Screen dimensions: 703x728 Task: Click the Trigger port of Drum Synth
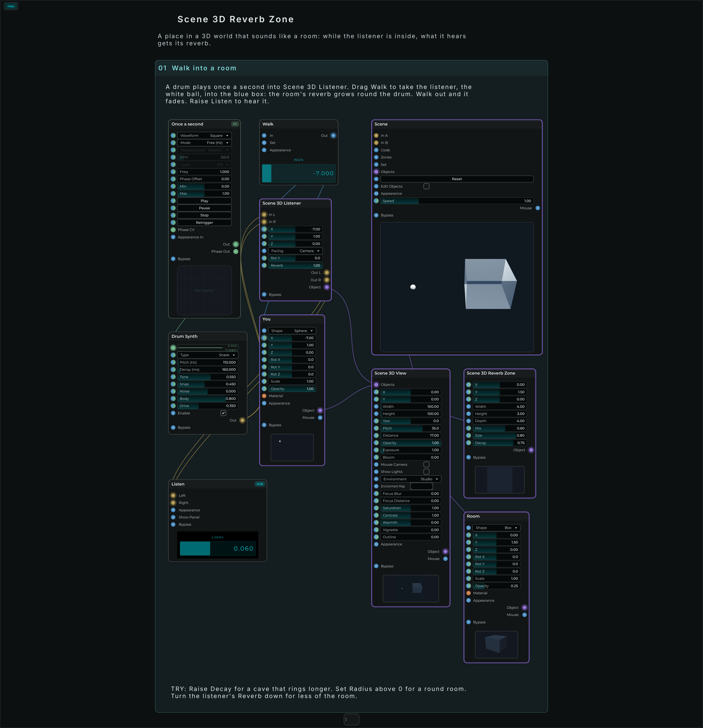173,348
